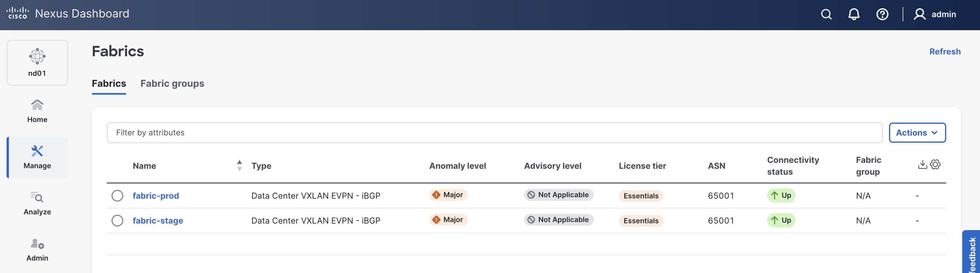Open table column settings gear

pos(935,164)
